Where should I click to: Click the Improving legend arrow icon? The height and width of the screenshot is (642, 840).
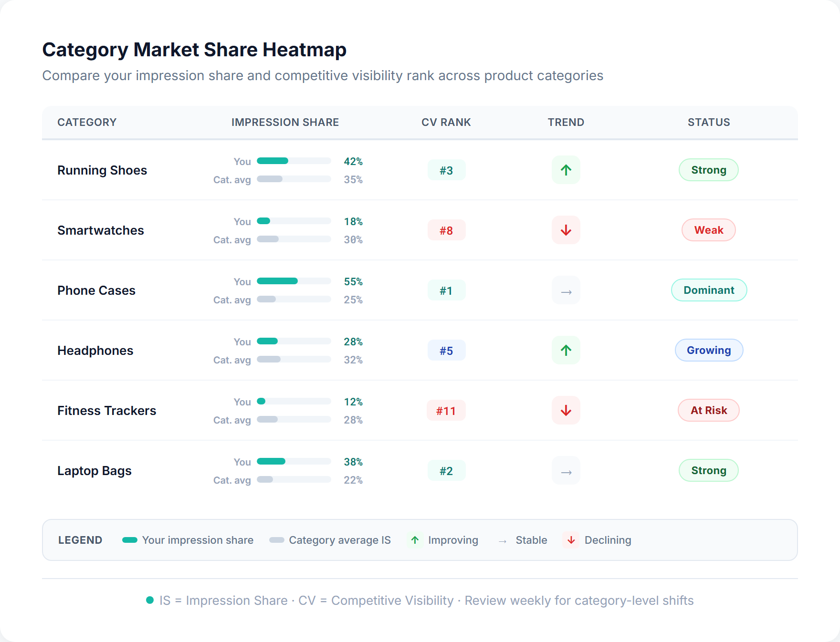pos(415,540)
